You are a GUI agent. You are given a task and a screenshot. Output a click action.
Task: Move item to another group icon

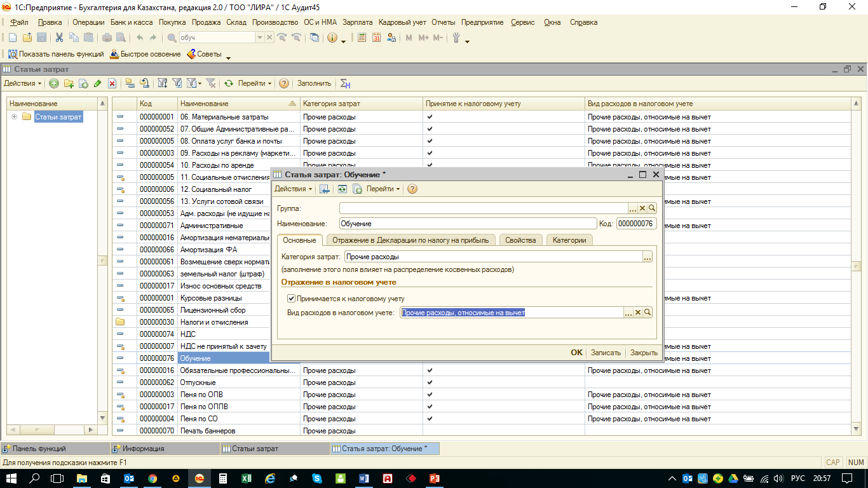pos(145,83)
